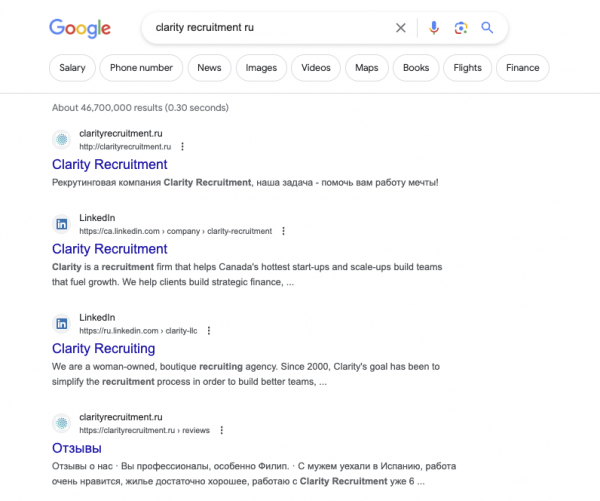
Task: Start voice search with microphone icon
Action: click(433, 28)
